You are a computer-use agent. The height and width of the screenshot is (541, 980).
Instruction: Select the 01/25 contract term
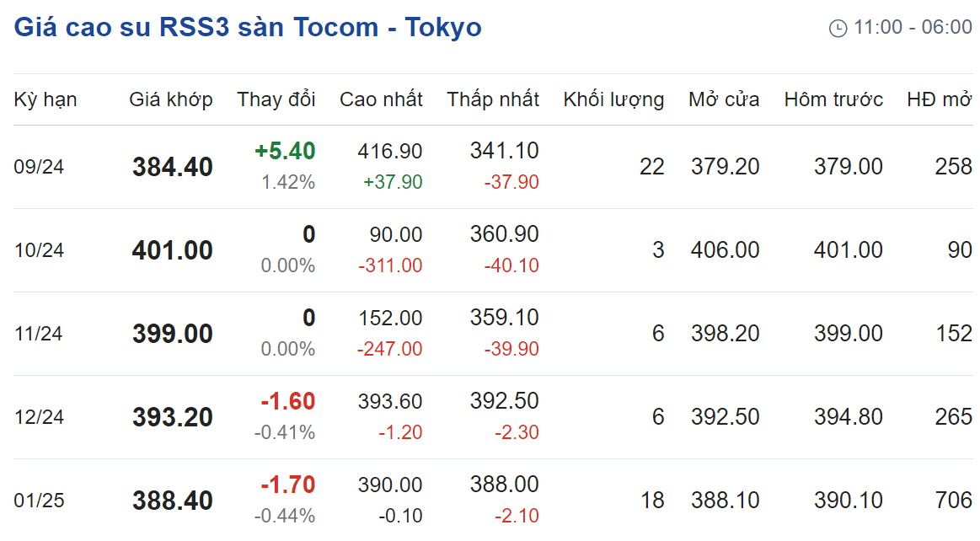[x=39, y=501]
